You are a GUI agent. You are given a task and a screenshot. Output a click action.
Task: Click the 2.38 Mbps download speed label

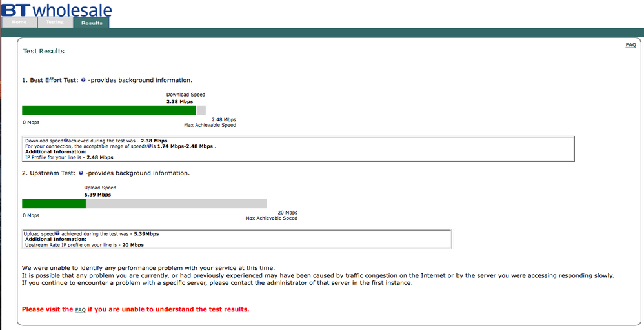pyautogui.click(x=180, y=101)
